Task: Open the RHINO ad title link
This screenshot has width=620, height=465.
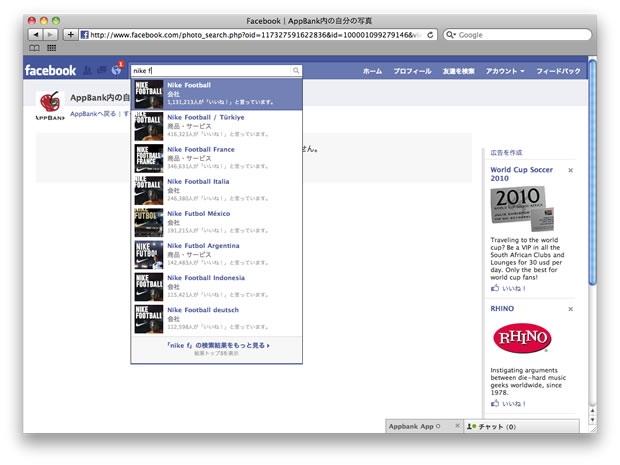Action: pyautogui.click(x=502, y=308)
